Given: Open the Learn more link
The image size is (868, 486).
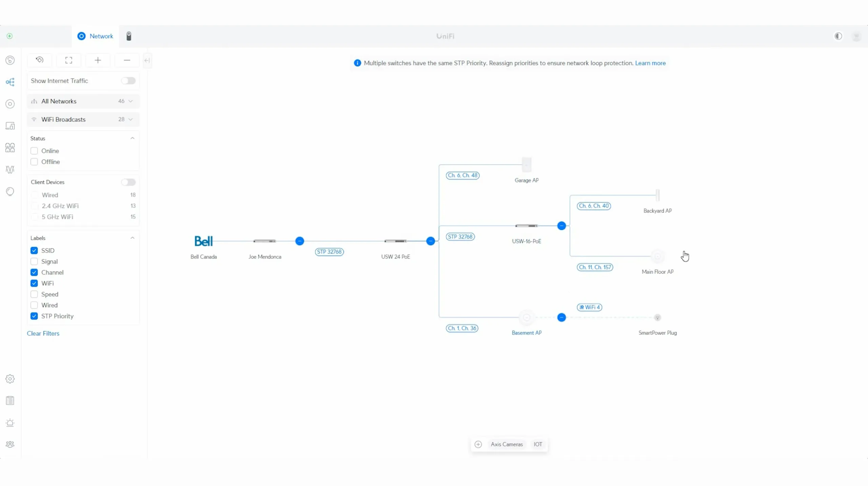Looking at the screenshot, I should [650, 63].
